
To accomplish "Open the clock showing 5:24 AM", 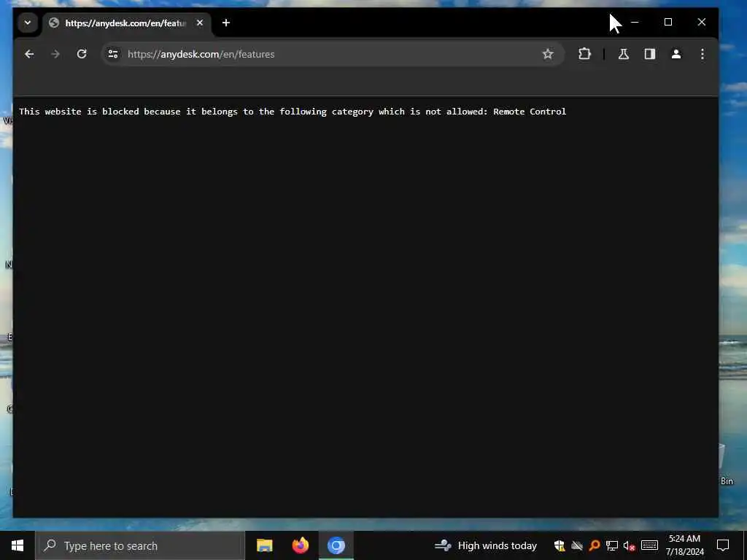I will click(x=684, y=545).
